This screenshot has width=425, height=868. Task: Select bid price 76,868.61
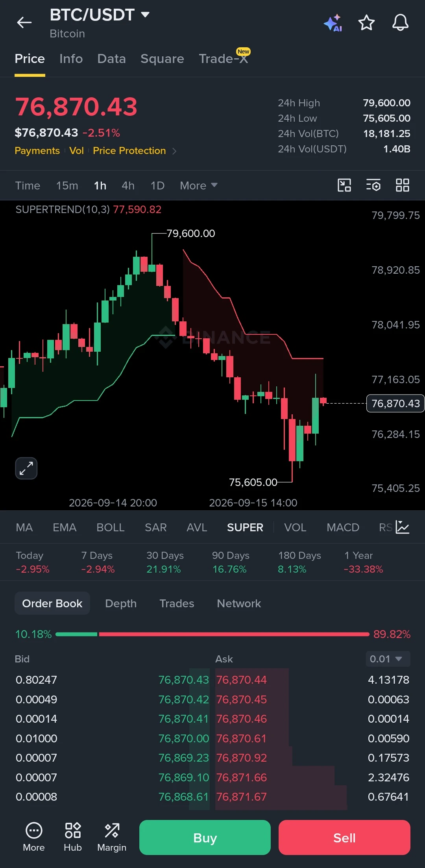tap(183, 797)
